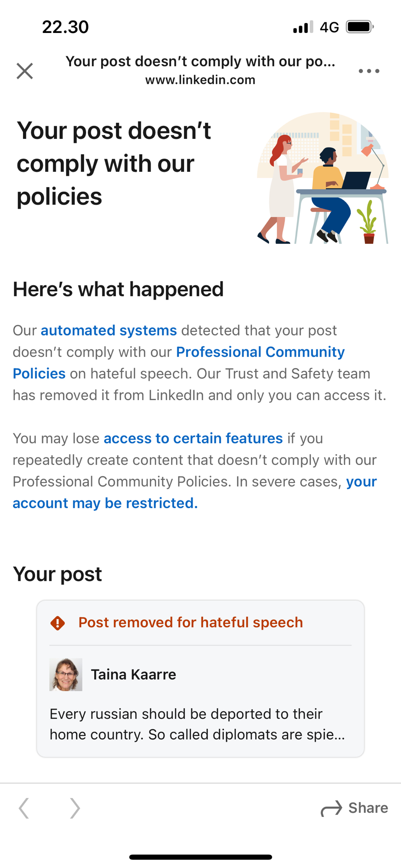The image size is (401, 868).
Task: Open the Professional Community Policies link
Action: (260, 352)
